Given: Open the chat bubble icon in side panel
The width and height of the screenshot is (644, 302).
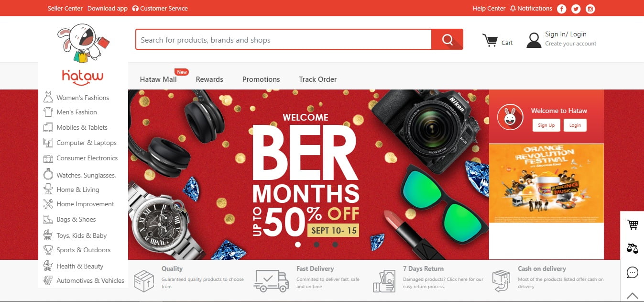Looking at the screenshot, I should pyautogui.click(x=632, y=272).
